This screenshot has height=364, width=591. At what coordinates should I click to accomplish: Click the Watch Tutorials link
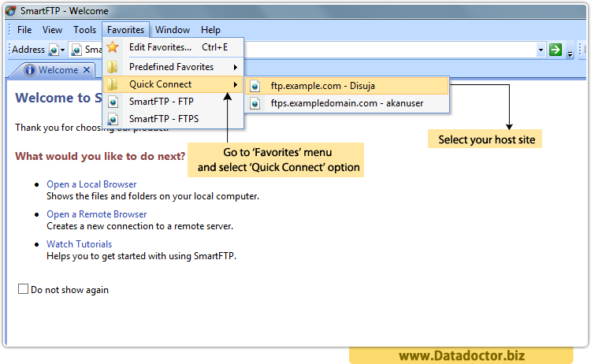click(x=79, y=244)
